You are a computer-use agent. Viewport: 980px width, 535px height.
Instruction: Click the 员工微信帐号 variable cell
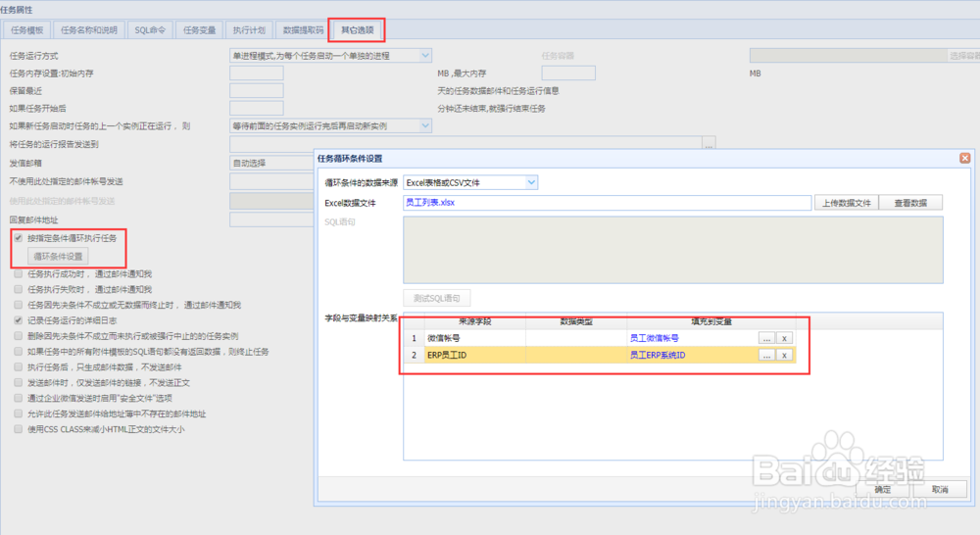tap(692, 338)
